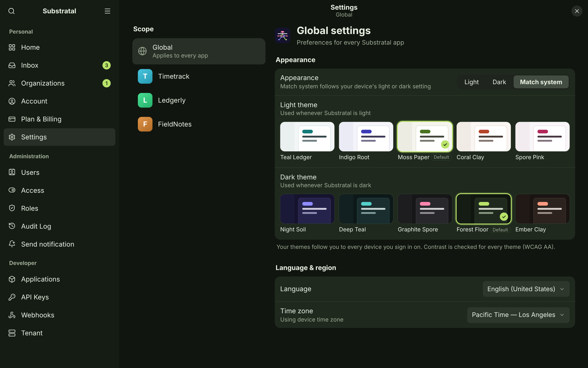Click the Audit Log history icon
This screenshot has width=588, height=368.
[x=12, y=226]
